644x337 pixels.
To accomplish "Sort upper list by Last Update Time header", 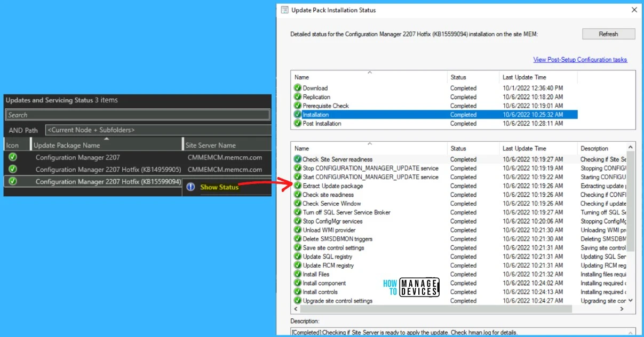I will coord(538,77).
